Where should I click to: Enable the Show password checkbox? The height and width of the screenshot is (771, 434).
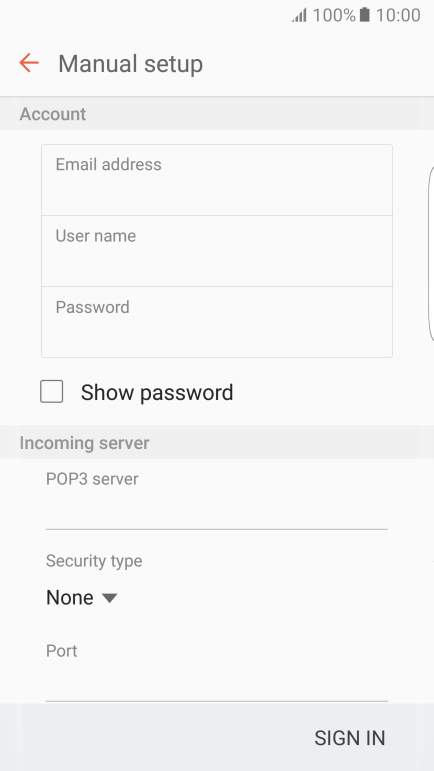point(52,391)
